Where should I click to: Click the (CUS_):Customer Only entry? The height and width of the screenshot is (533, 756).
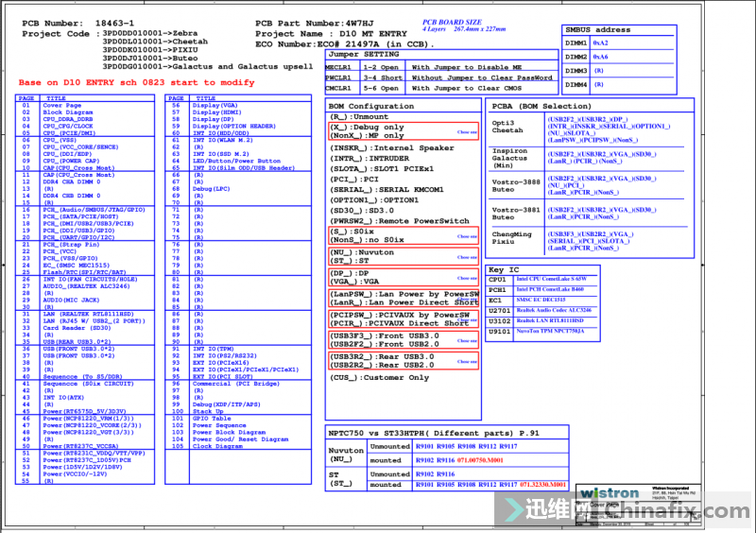(379, 378)
